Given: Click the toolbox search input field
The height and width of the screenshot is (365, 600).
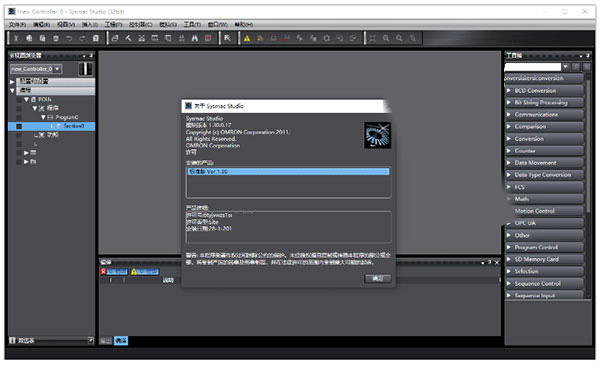Looking at the screenshot, I should click(x=533, y=67).
